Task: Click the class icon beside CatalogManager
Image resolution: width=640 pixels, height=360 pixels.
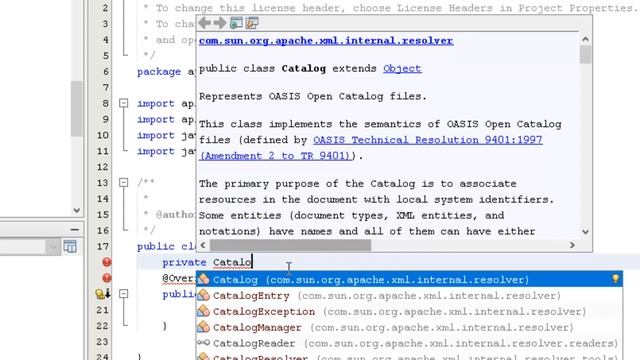Action: [x=203, y=327]
